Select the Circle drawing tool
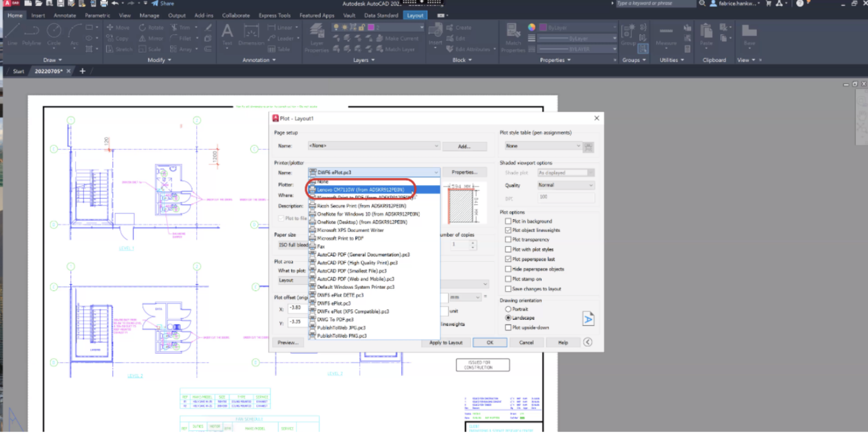This screenshot has width=868, height=433. click(54, 34)
